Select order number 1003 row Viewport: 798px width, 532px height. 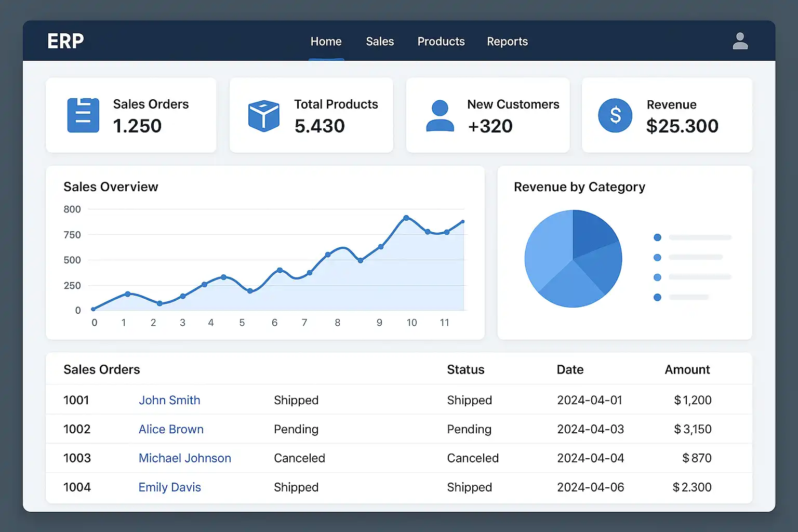(77, 458)
